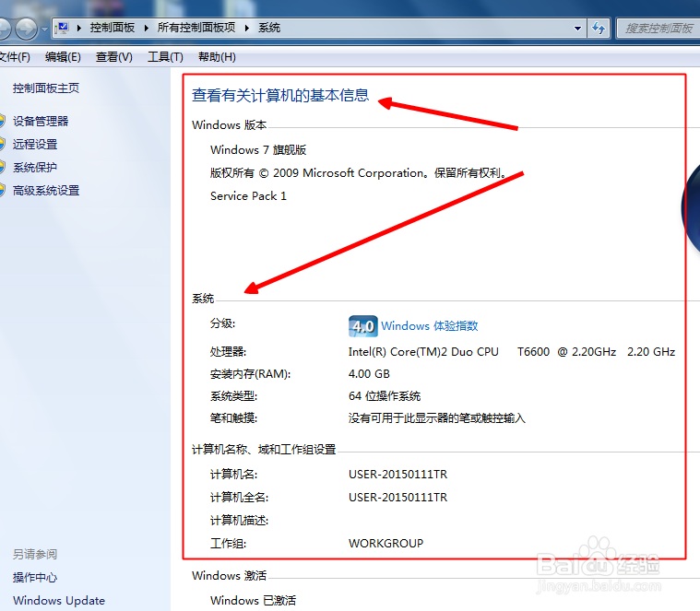Click the 搜索控制面板 search field

pos(658,29)
